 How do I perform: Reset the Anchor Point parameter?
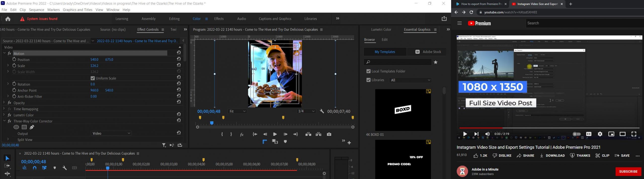[x=179, y=90]
